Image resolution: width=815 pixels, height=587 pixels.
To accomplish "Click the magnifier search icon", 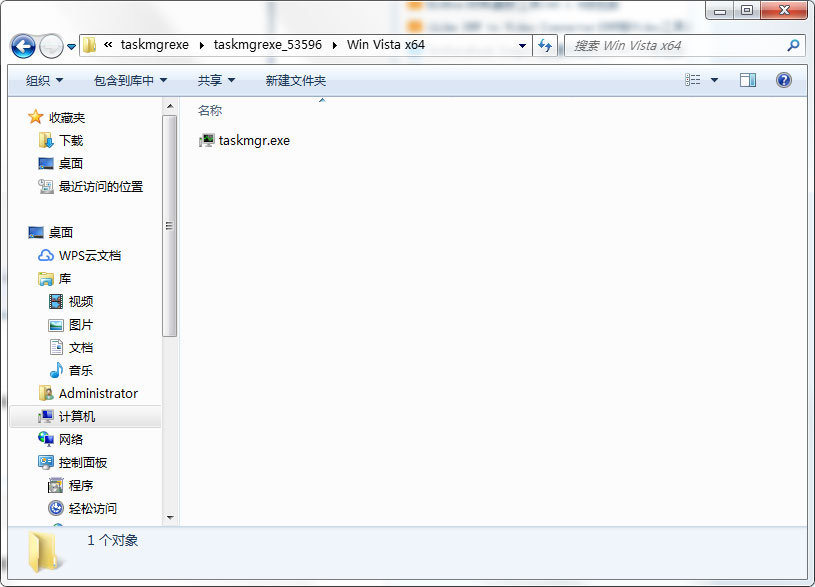I will [793, 46].
